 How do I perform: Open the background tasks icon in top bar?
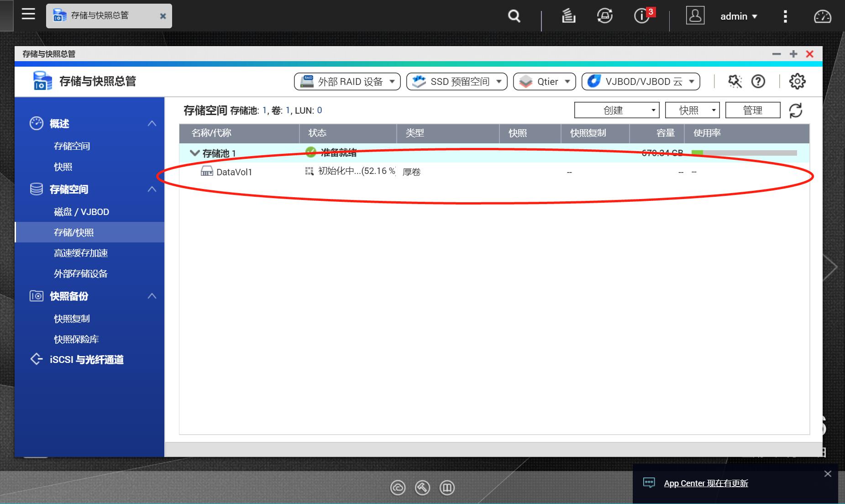tap(568, 16)
